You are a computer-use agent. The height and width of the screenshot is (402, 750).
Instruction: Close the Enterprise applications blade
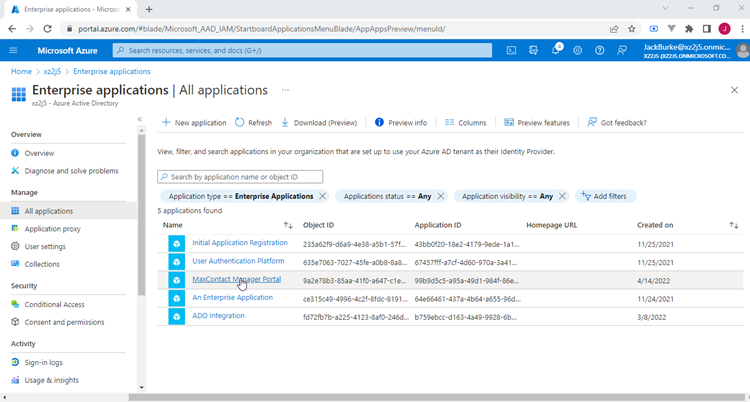point(734,90)
